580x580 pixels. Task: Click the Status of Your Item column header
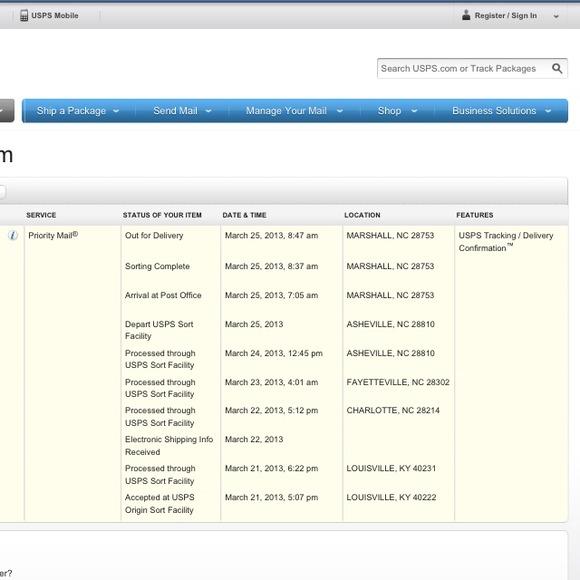[162, 215]
